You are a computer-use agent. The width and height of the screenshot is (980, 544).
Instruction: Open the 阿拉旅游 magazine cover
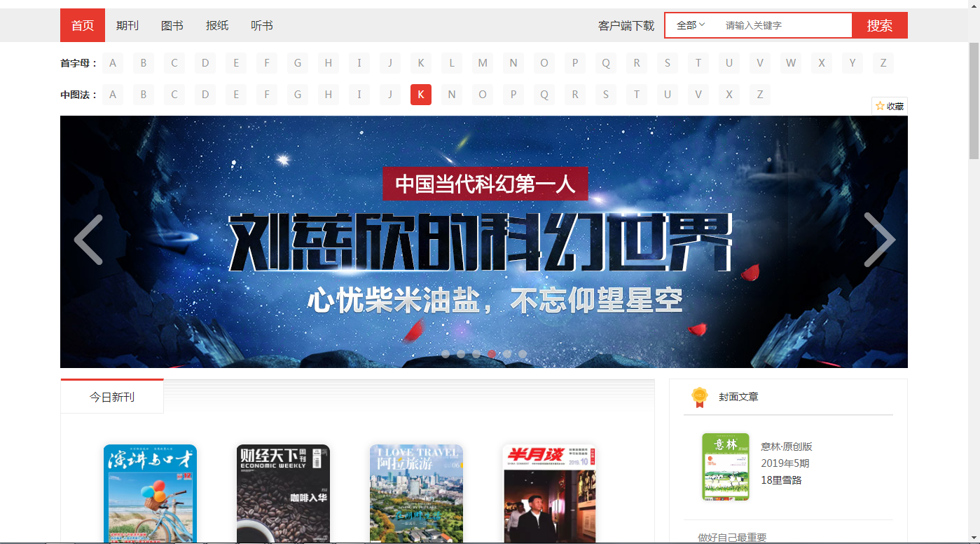pos(416,494)
